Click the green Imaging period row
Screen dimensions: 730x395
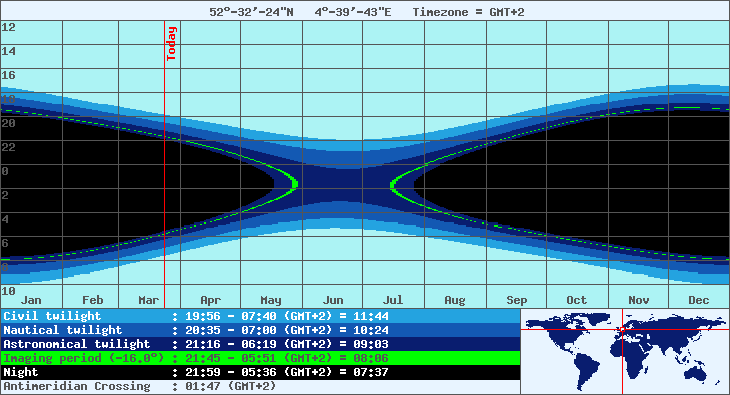click(x=260, y=358)
